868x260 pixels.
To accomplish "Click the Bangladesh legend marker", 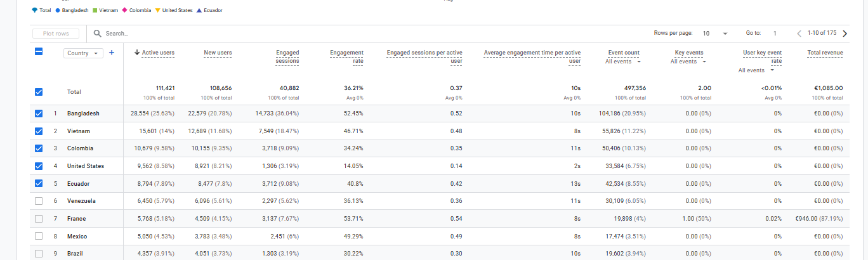I will 58,10.
